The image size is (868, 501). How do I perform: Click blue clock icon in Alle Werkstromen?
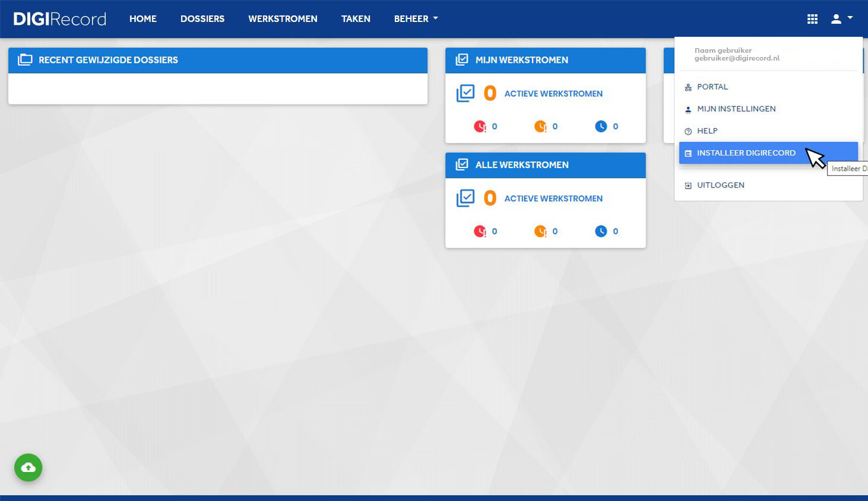601,231
